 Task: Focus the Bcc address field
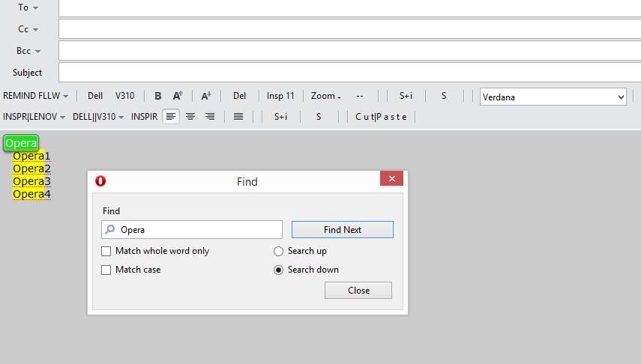(349, 51)
